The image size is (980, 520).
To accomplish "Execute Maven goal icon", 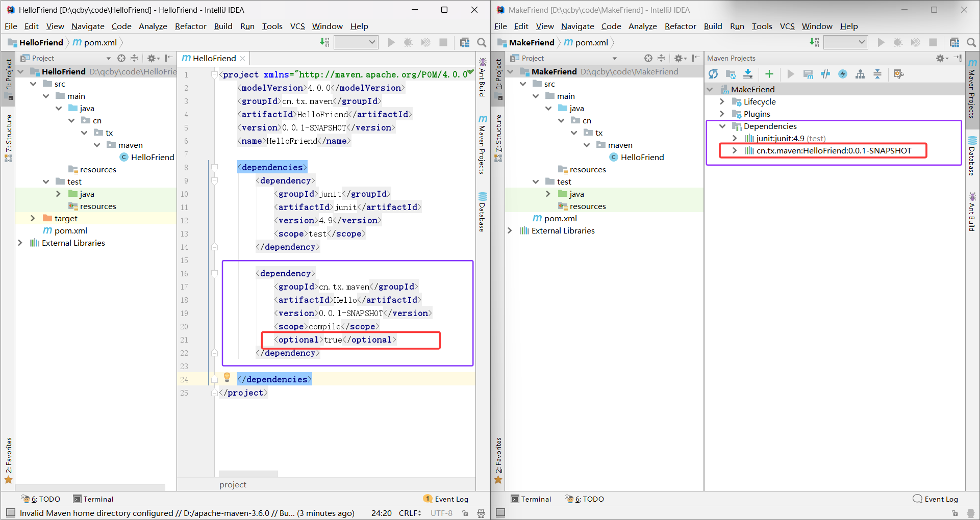I will [x=808, y=74].
